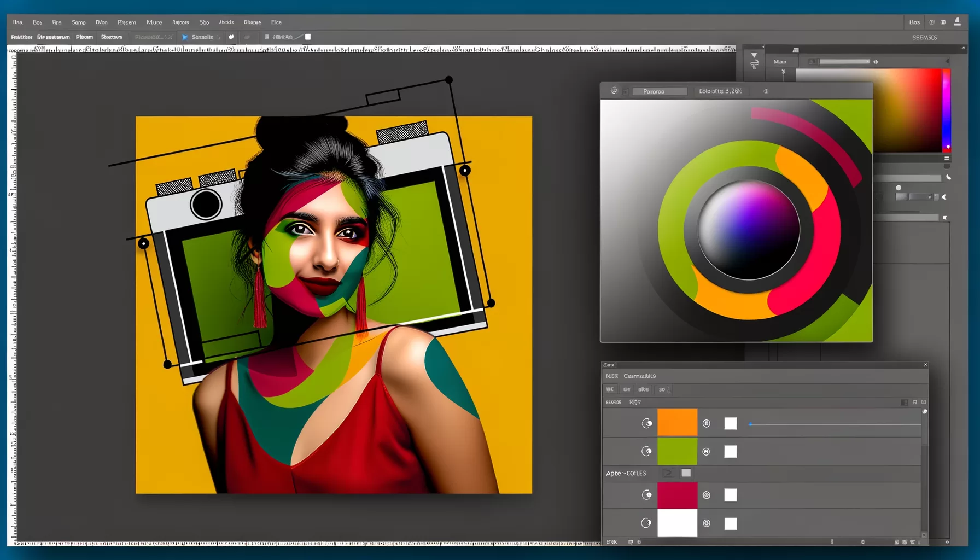Image resolution: width=980 pixels, height=560 pixels.
Task: Click the circled icon beside orange swatch
Action: point(707,423)
